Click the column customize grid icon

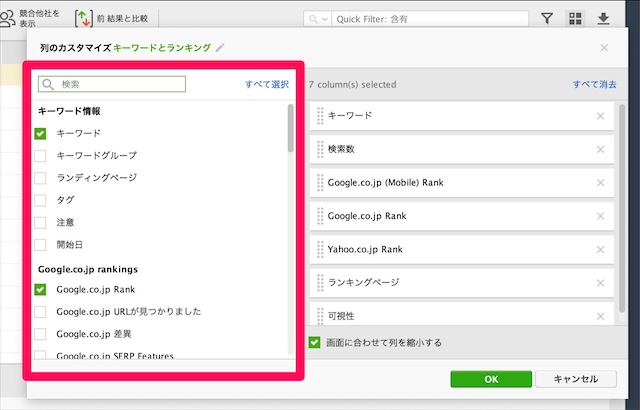(x=575, y=18)
